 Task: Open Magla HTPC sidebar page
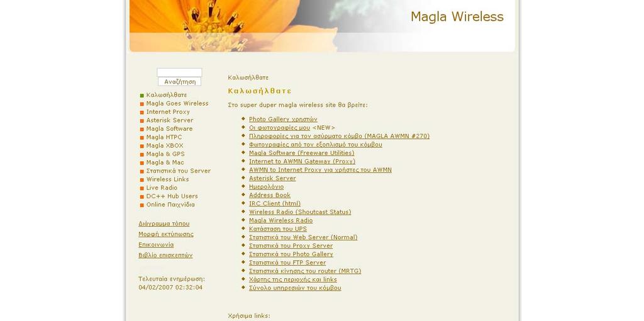[164, 137]
